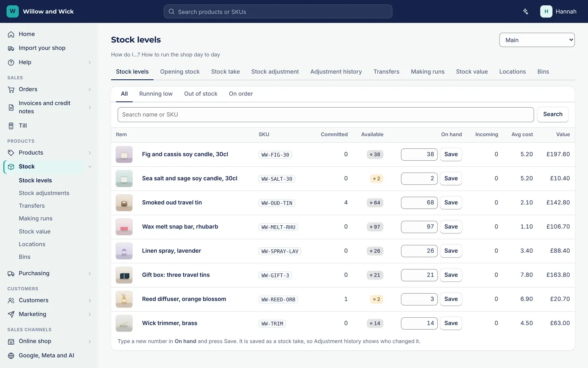588x368 pixels.
Task: Click top Search products or SKUs box
Action: 278,11
